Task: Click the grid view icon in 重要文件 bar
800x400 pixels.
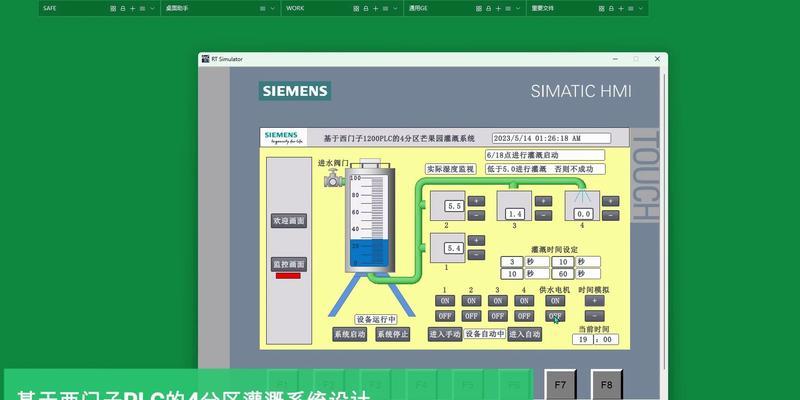Action: 601,9
